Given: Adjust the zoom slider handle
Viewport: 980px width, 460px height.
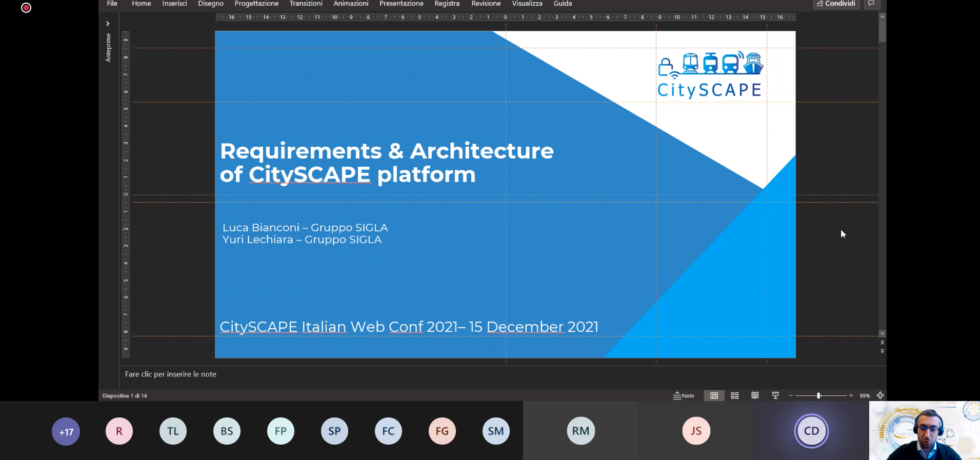Looking at the screenshot, I should click(819, 395).
